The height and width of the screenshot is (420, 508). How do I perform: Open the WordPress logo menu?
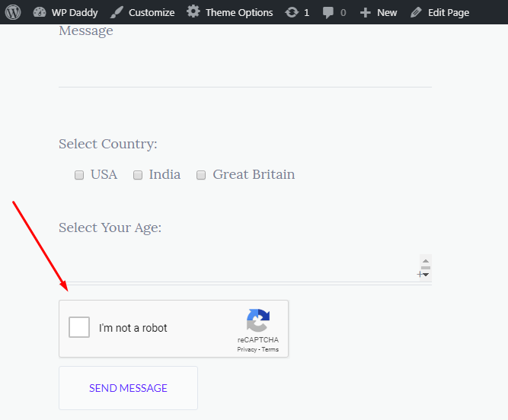pos(13,12)
